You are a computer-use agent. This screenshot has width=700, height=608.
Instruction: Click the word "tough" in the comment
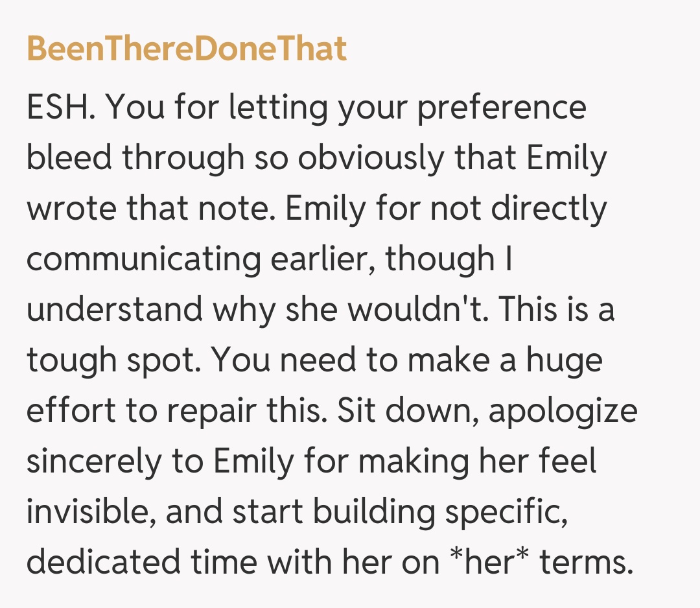67,360
